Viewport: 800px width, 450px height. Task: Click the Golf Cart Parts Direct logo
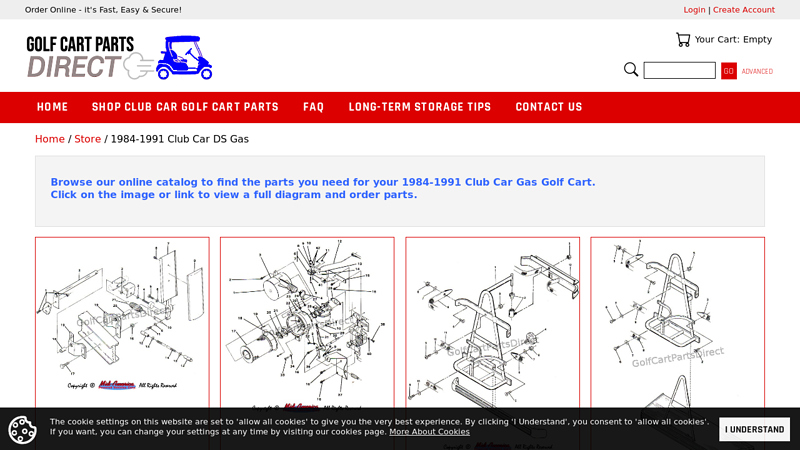pyautogui.click(x=119, y=58)
